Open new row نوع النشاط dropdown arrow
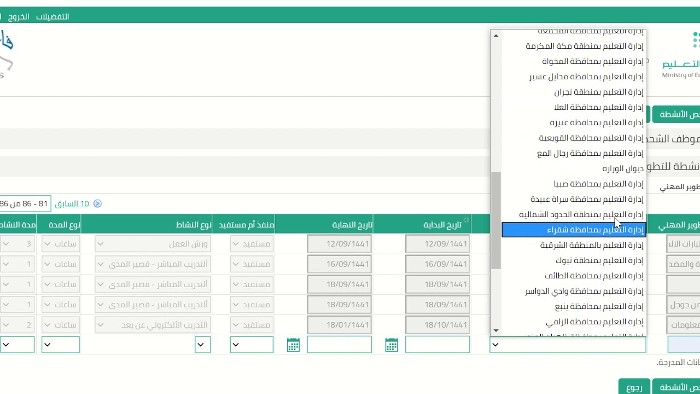This screenshot has height=394, width=700. pyautogui.click(x=203, y=344)
